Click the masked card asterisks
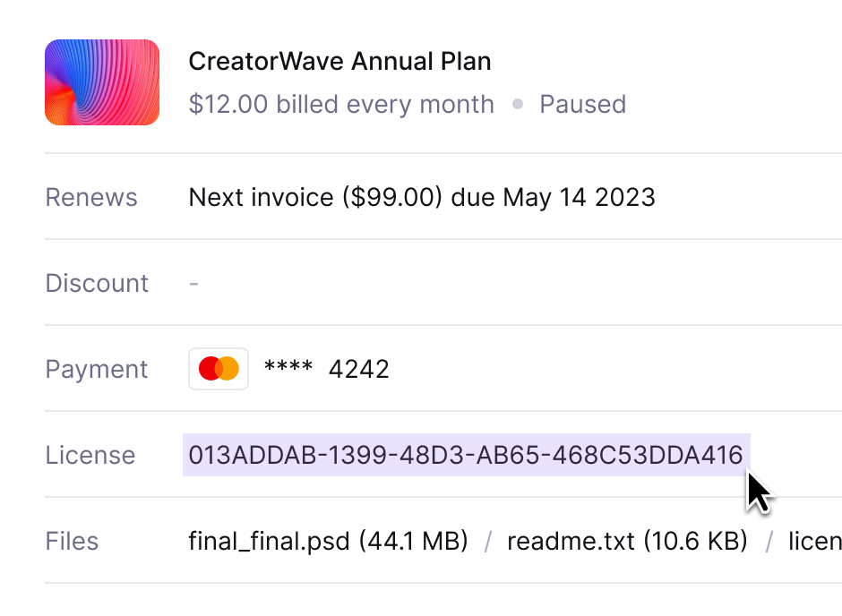Viewport: 842px width, 616px height. pos(288,366)
